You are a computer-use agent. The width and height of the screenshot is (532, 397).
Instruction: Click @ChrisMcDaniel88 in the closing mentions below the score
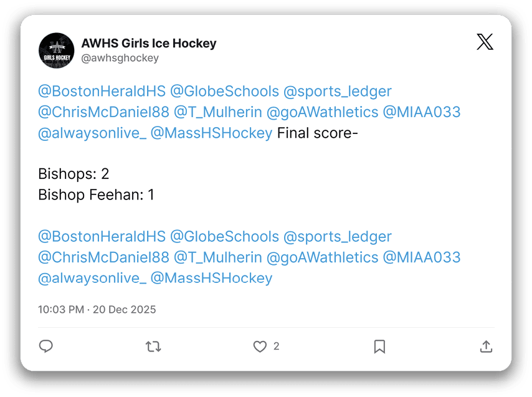click(x=103, y=257)
